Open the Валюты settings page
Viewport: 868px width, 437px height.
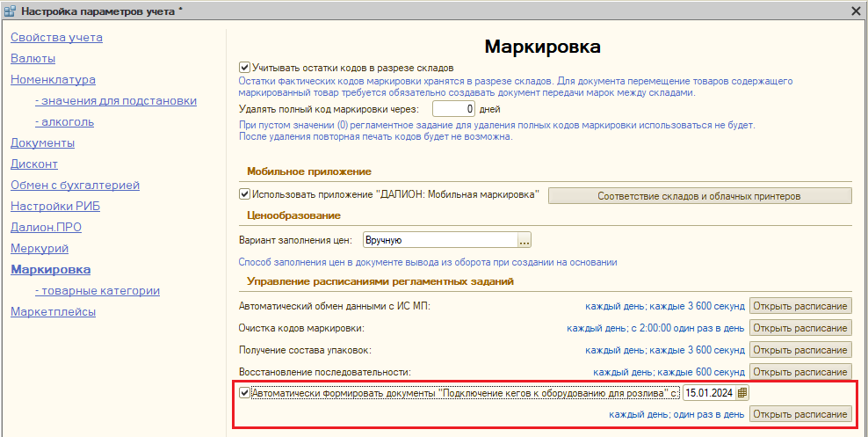(33, 58)
